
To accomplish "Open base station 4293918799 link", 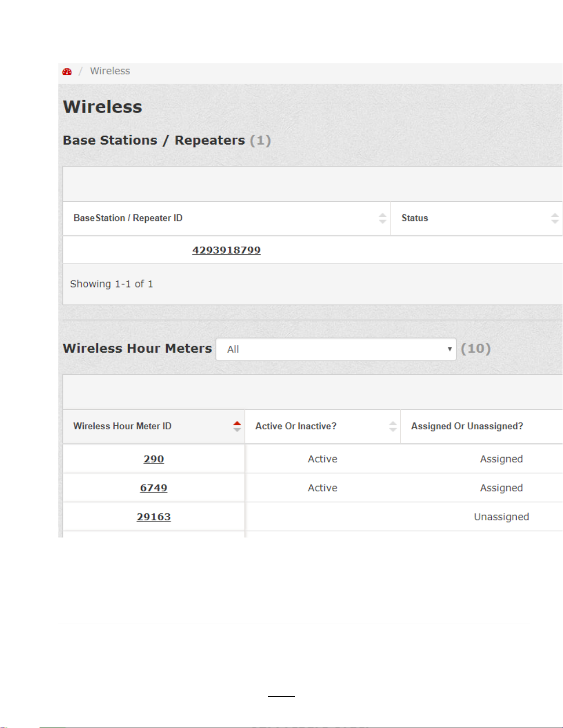I will coord(226,250).
